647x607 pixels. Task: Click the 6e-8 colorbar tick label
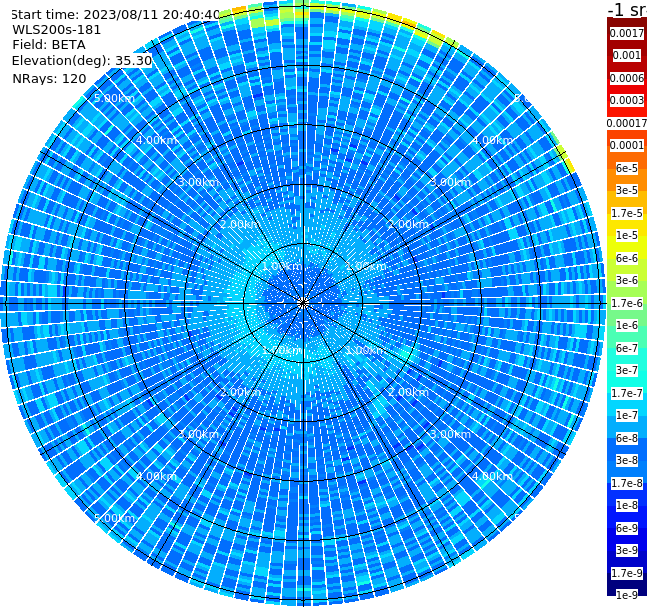627,438
